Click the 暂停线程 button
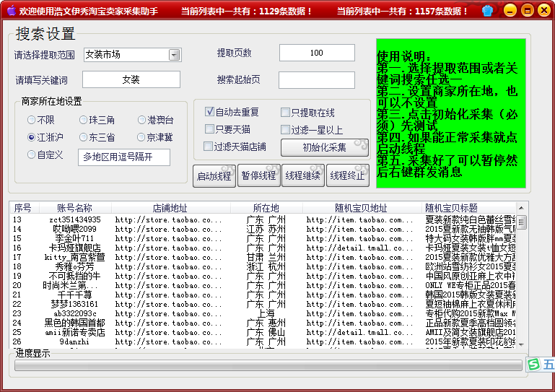Viewport: 555px width, 392px height. tap(259, 175)
